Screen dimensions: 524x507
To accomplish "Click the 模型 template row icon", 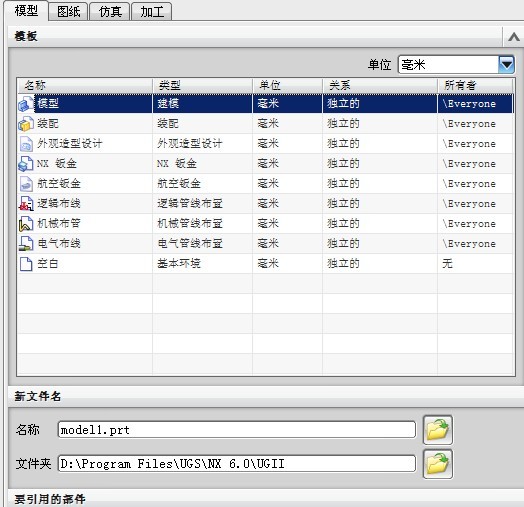I will click(x=26, y=104).
